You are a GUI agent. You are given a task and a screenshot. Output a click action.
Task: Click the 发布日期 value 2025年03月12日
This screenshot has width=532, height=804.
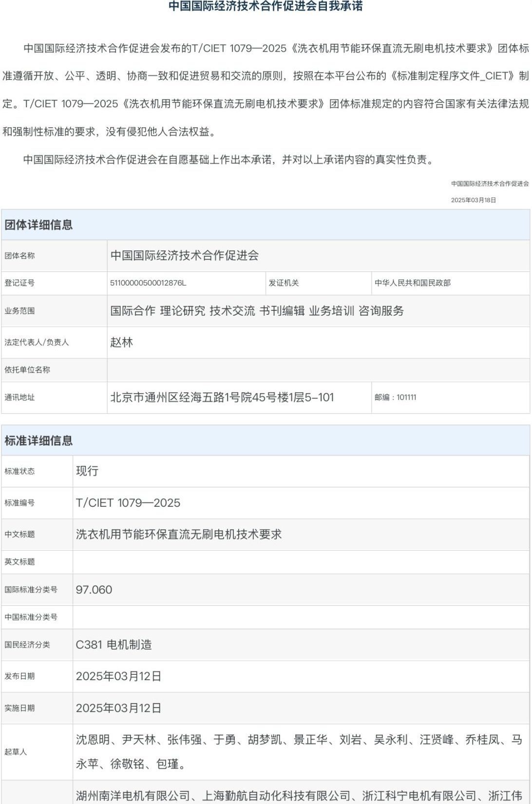coord(118,676)
